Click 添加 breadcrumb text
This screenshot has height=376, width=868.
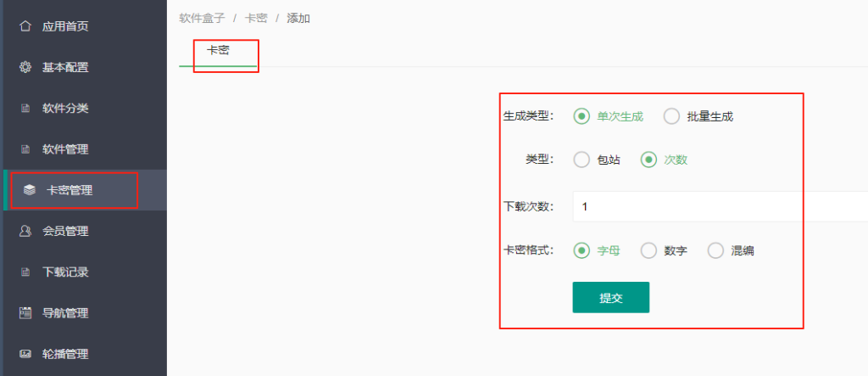click(298, 19)
